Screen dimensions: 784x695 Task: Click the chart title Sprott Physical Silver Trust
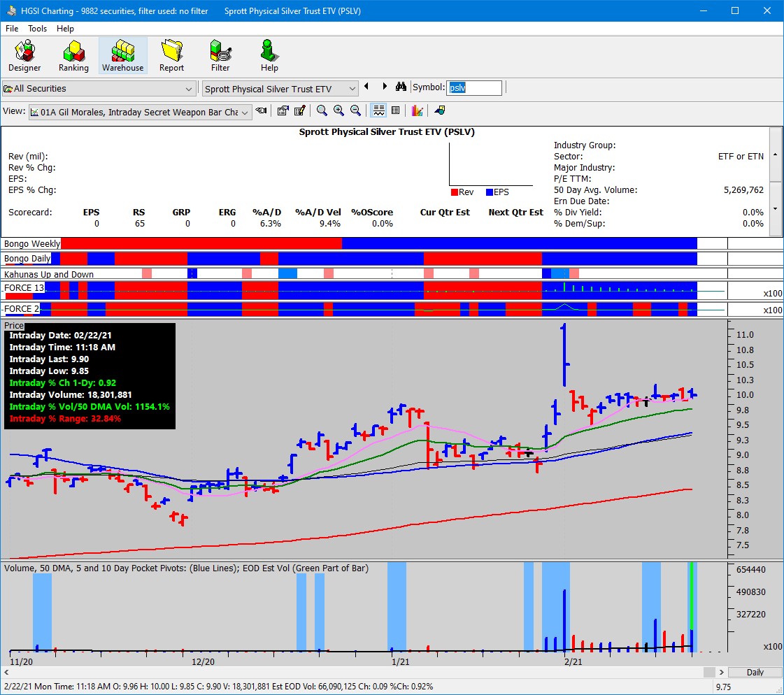[x=387, y=132]
